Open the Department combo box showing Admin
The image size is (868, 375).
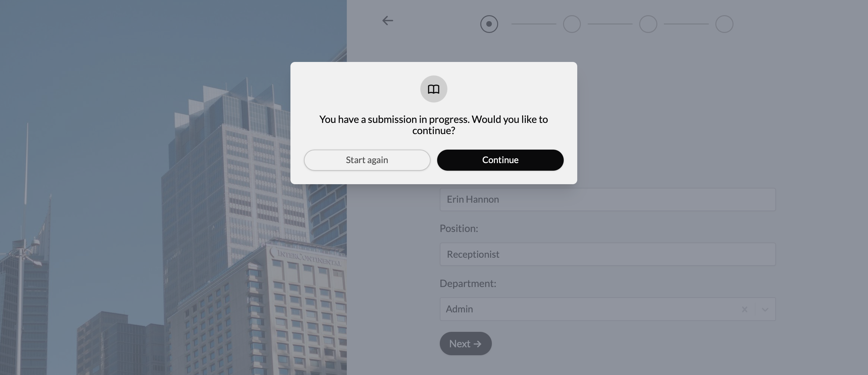(x=608, y=309)
